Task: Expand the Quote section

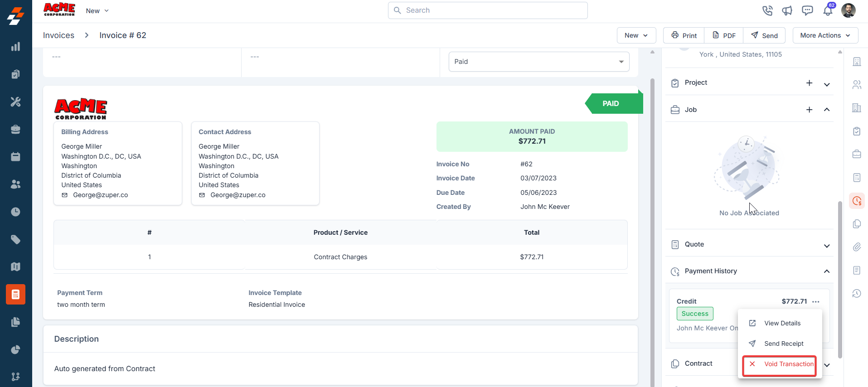Action: pyautogui.click(x=826, y=246)
